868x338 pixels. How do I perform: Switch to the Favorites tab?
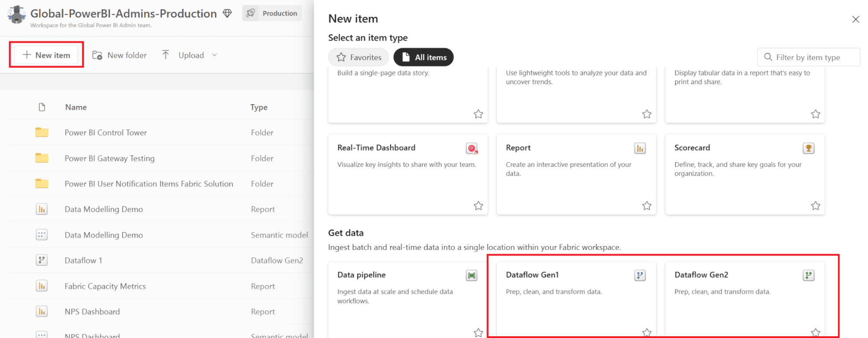point(359,57)
